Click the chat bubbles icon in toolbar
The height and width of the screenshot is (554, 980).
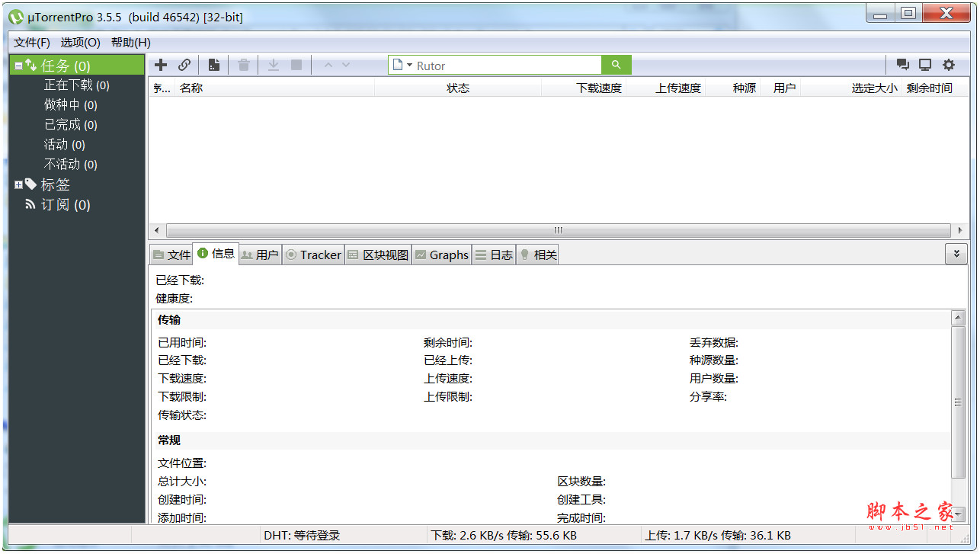902,66
